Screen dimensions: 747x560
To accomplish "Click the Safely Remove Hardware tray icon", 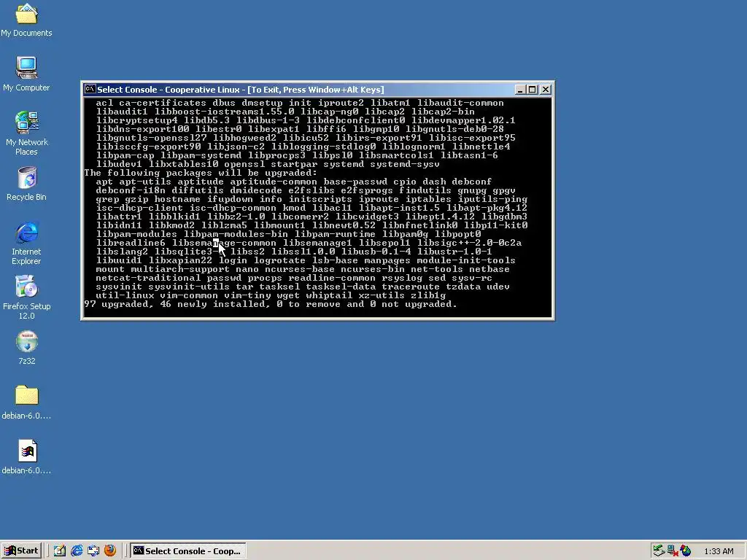I will [x=659, y=551].
